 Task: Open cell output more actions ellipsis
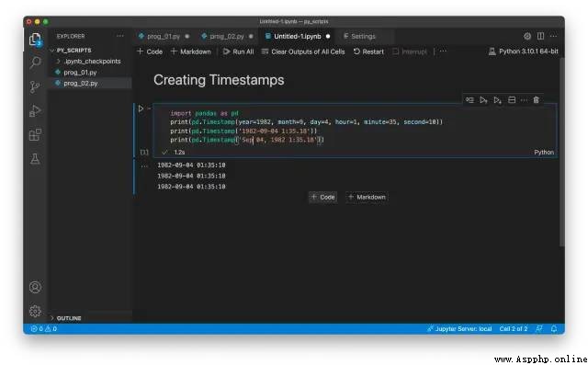click(x=144, y=165)
